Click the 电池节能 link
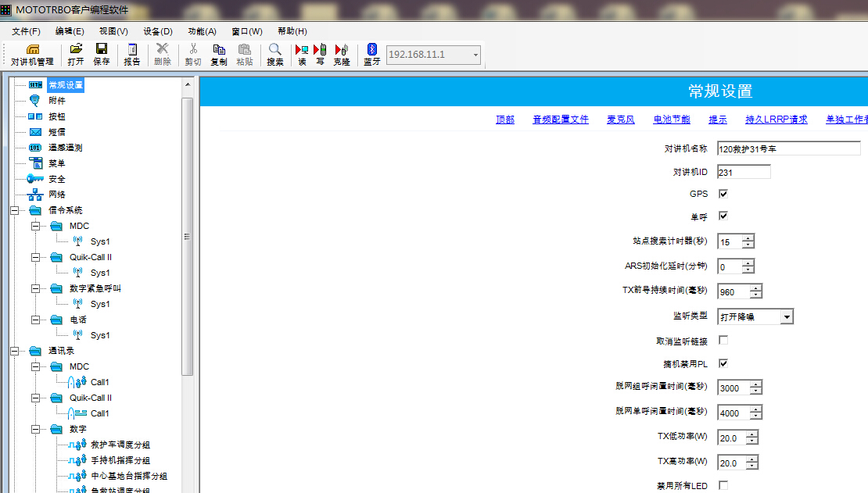Screen dimensions: 868x493 pos(671,120)
